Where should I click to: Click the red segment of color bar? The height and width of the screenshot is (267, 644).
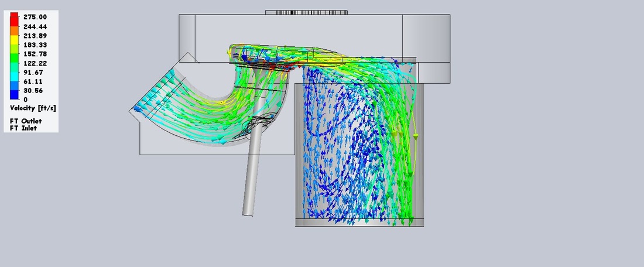pos(15,19)
